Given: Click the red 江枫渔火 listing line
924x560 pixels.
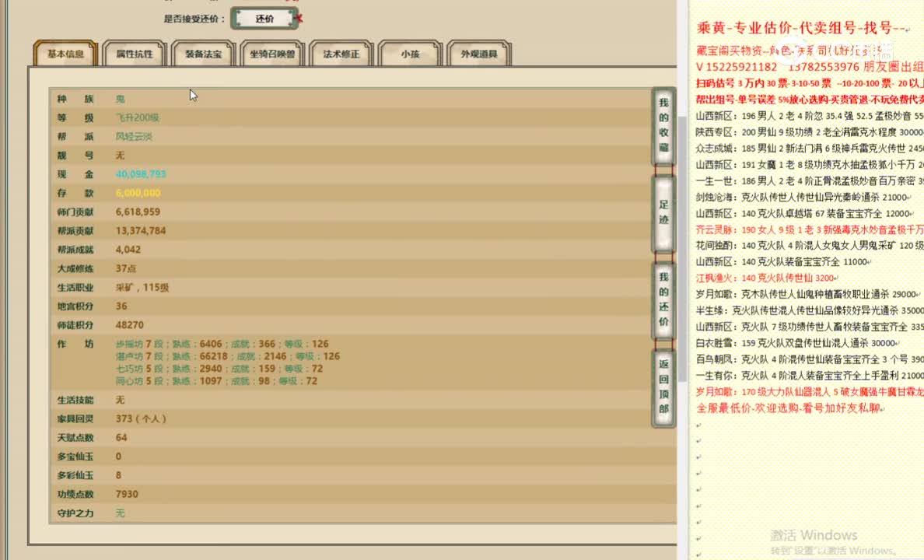Looking at the screenshot, I should click(x=766, y=278).
